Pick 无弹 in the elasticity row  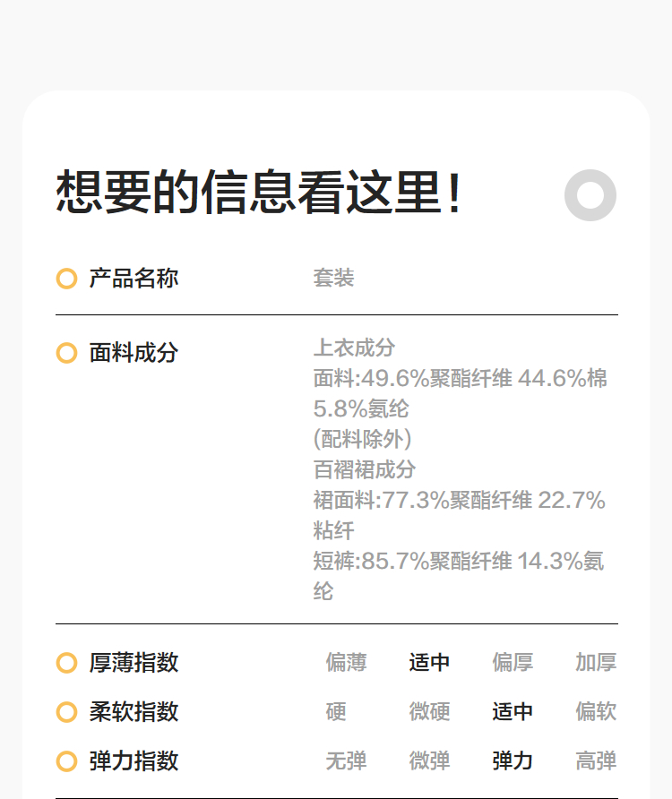coord(346,761)
